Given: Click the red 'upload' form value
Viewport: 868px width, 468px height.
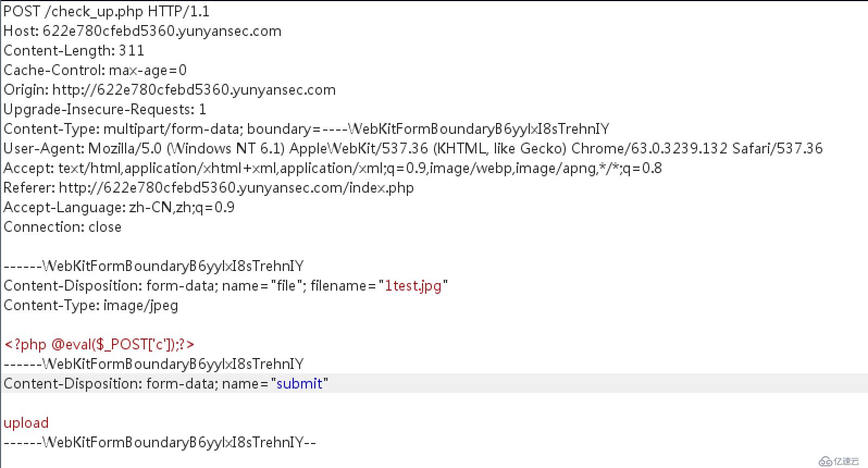Looking at the screenshot, I should 26,423.
